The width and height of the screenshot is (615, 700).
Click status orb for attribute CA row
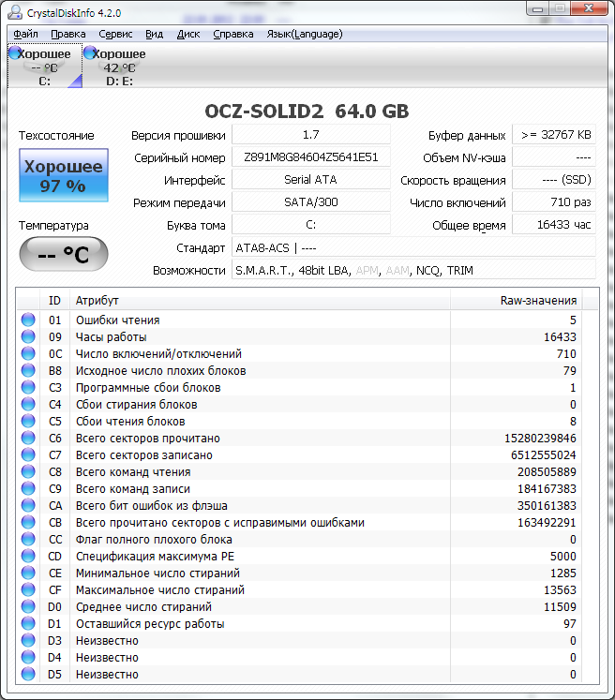point(28,505)
